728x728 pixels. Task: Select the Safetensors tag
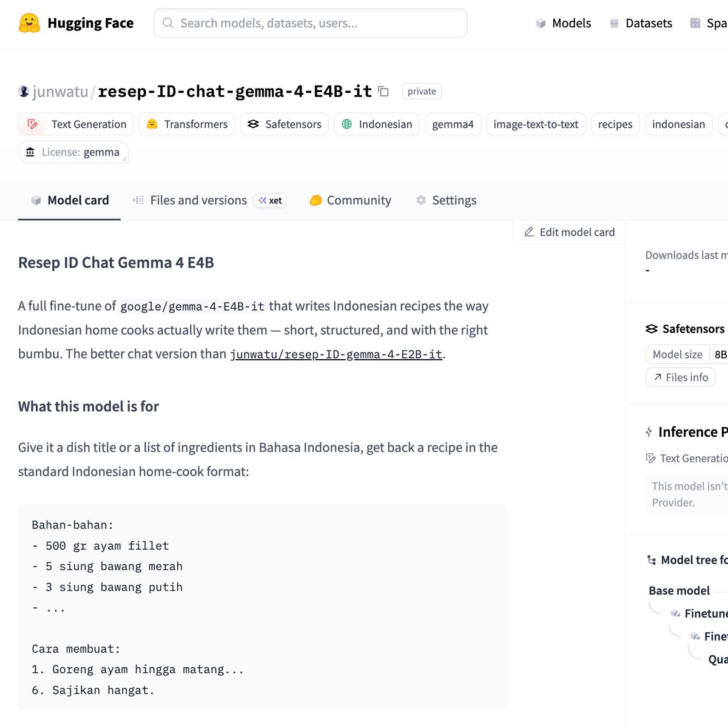tap(285, 124)
